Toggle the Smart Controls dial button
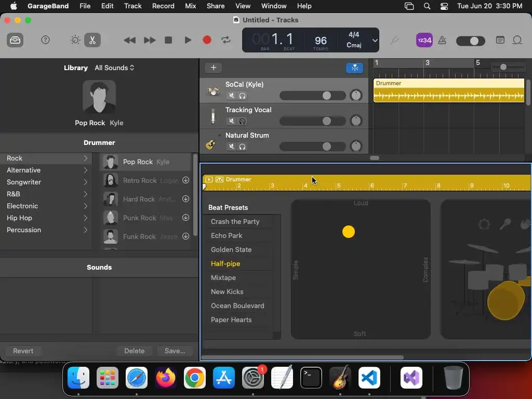The image size is (532, 399). coord(75,40)
